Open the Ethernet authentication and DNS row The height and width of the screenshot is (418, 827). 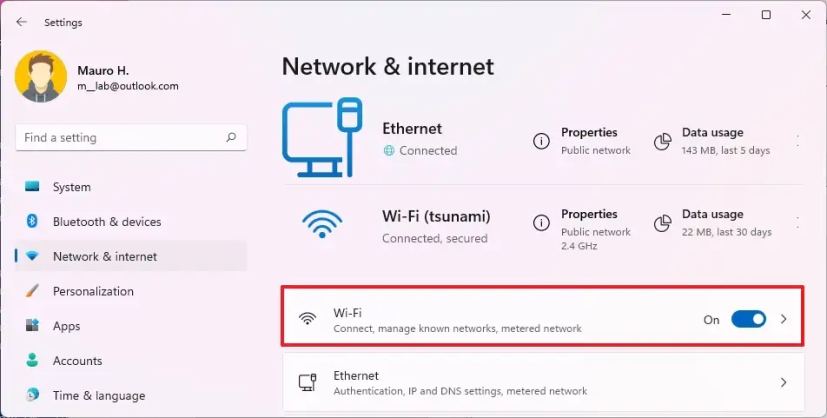pos(543,382)
